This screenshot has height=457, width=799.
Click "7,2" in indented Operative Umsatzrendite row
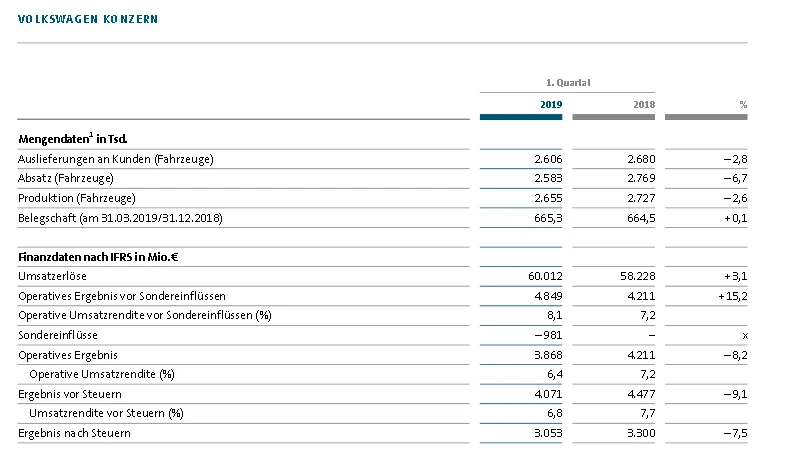(648, 374)
